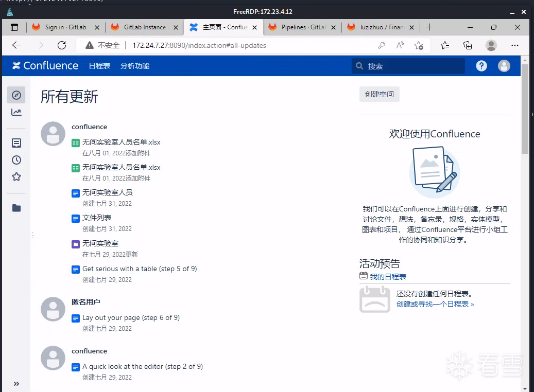
Task: Switch to GitLab Instance tab
Action: coord(145,27)
